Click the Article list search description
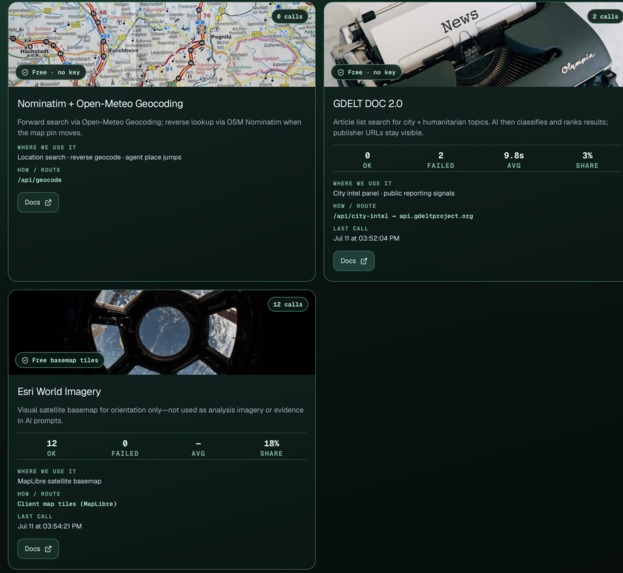Viewport: 623px width, 573px height. coord(470,127)
